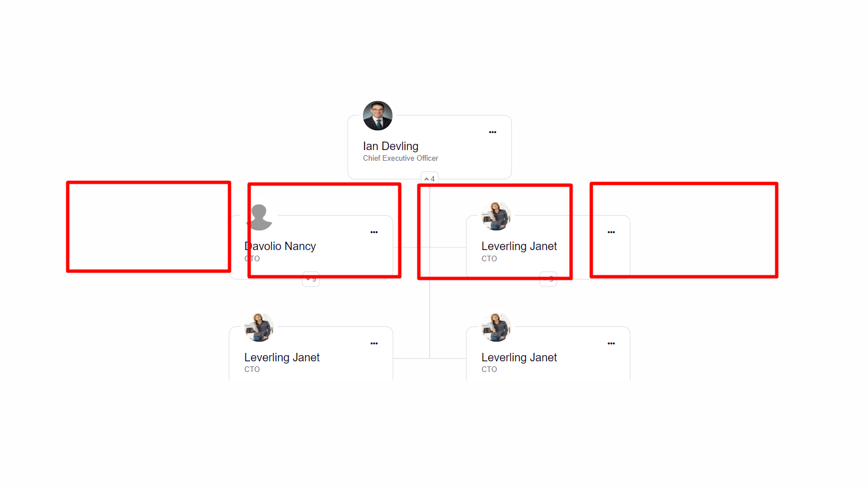868x490 pixels.
Task: Expand Davolio Nancy's 9 subordinates
Action: pos(311,279)
